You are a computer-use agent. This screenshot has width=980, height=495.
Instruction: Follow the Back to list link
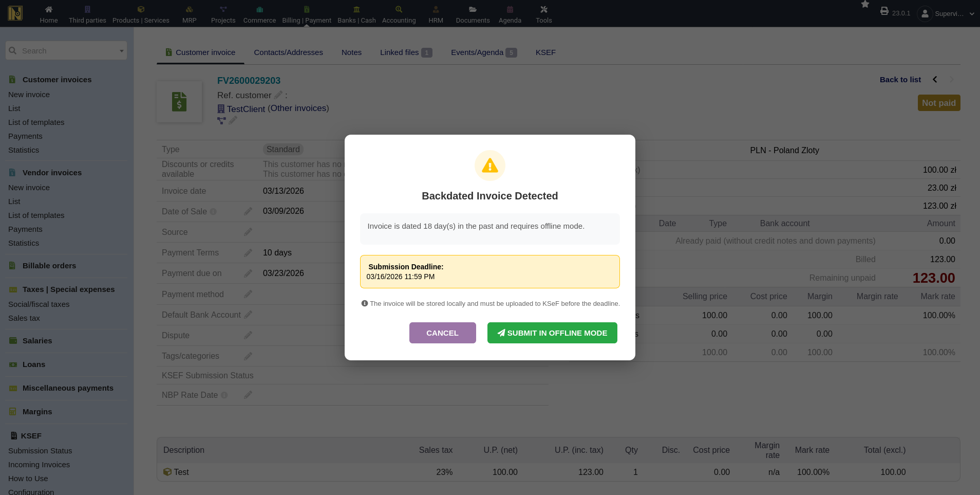click(x=900, y=80)
